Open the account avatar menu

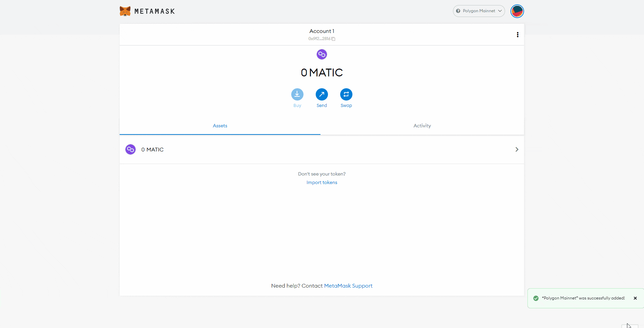point(517,11)
